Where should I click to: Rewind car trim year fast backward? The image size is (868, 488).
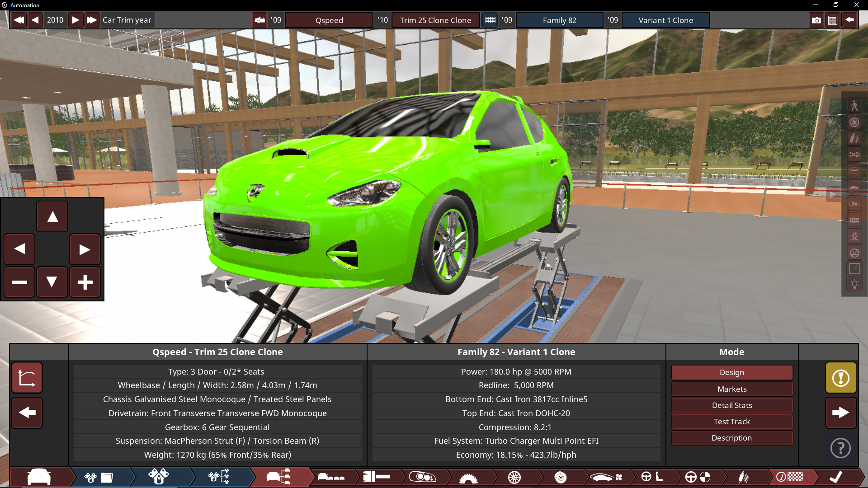pyautogui.click(x=19, y=20)
